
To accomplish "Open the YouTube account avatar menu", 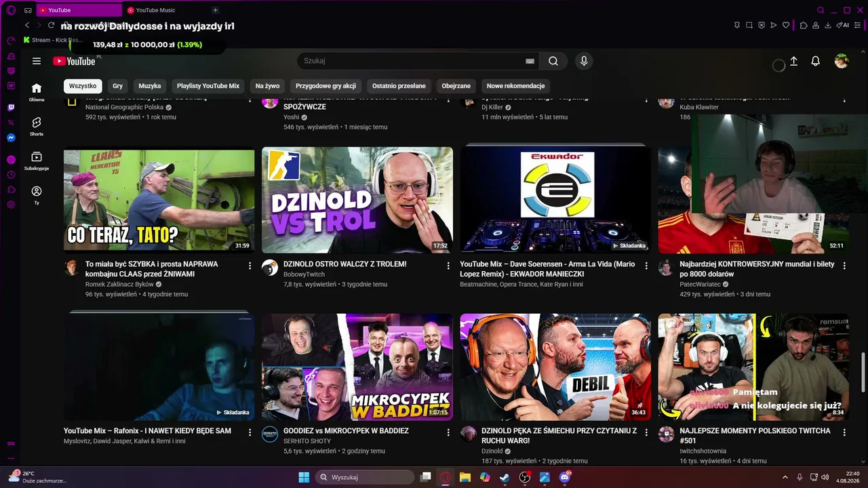I will (842, 61).
